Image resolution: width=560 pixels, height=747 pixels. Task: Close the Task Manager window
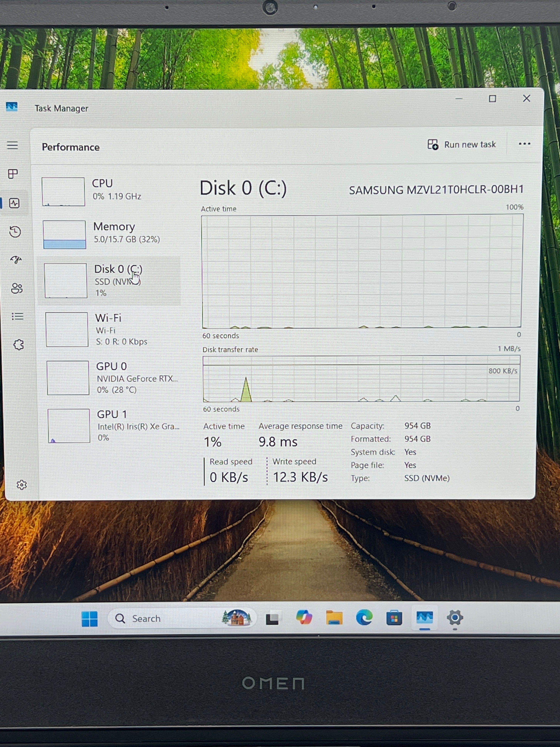pos(527,98)
